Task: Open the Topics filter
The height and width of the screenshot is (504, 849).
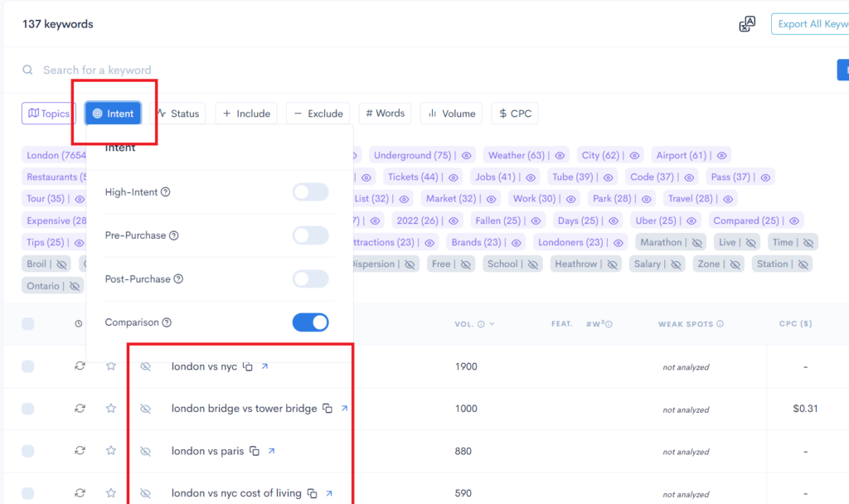Action: coord(48,113)
